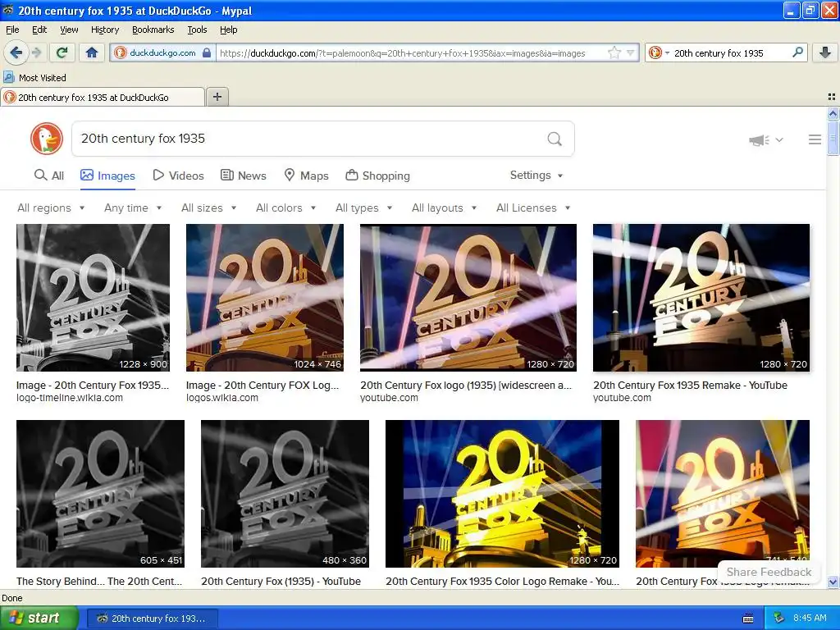Open the 1024 × 746 logo thumbnail
This screenshot has width=840, height=630.
click(265, 298)
